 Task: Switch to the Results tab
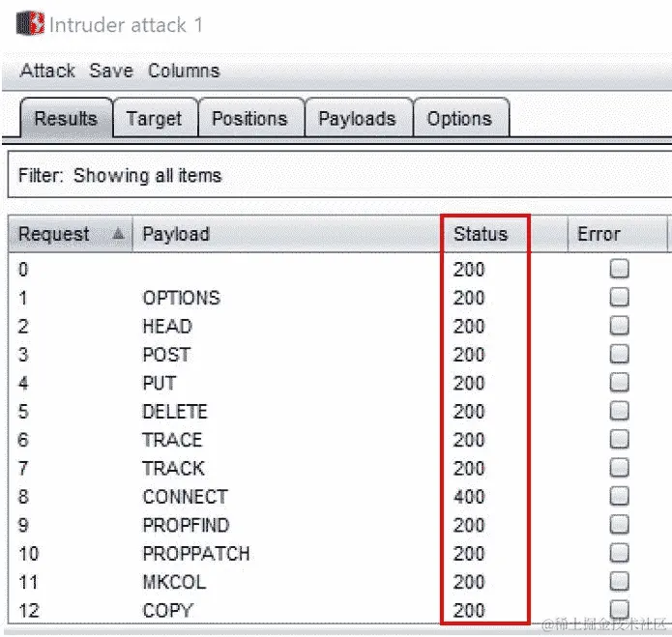(x=66, y=118)
